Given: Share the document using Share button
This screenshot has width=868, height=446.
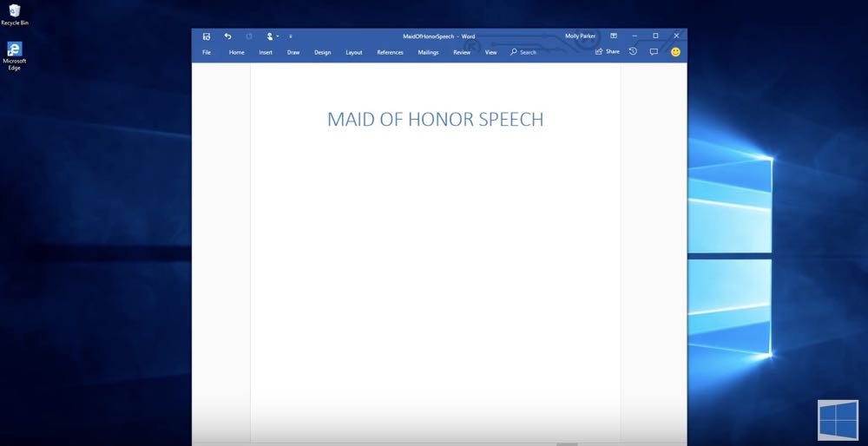Looking at the screenshot, I should tap(608, 51).
